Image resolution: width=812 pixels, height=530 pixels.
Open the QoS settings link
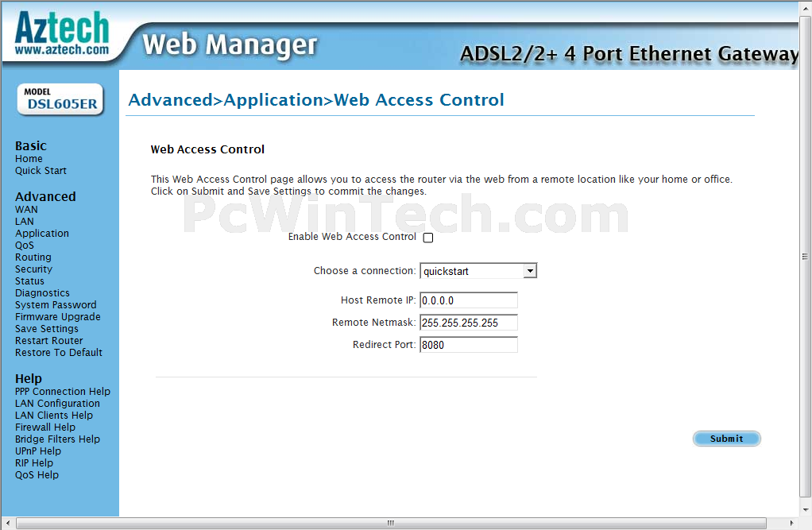[x=25, y=245]
